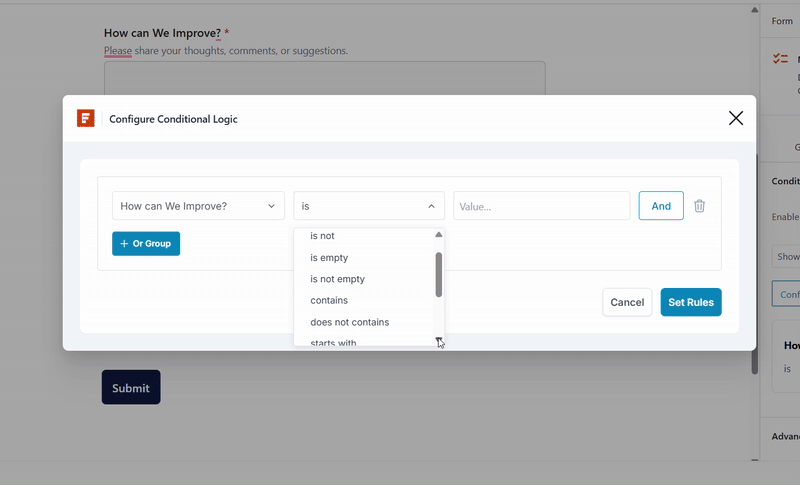Delete the condition with trash icon
The width and height of the screenshot is (800, 485).
(x=699, y=206)
